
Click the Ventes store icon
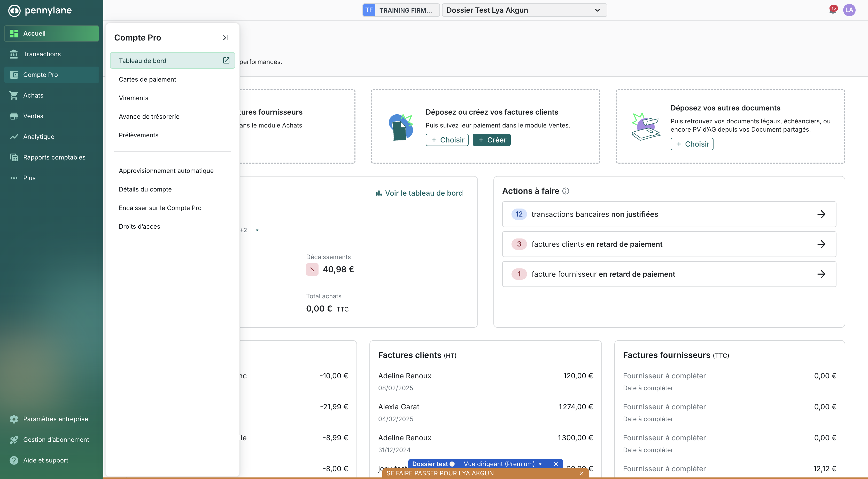click(14, 116)
